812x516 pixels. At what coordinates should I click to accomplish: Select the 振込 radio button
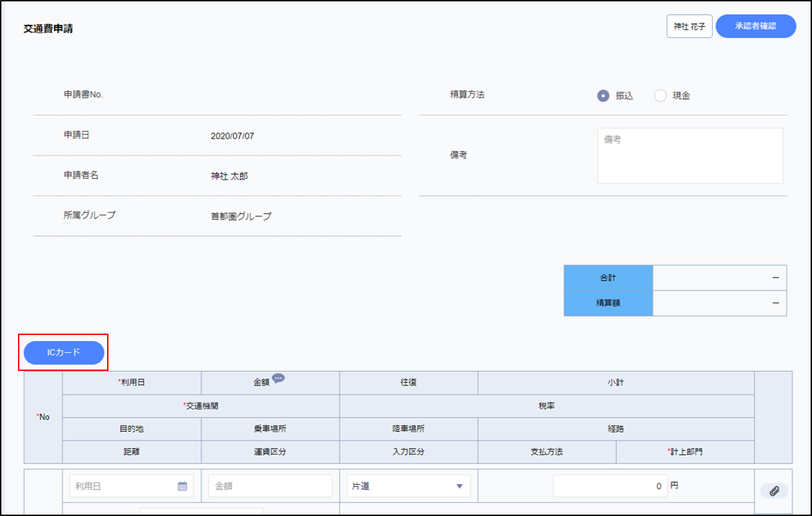point(603,96)
